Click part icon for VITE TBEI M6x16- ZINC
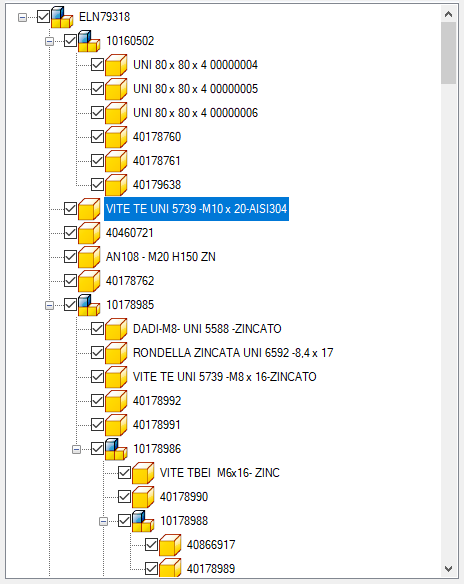 coord(143,473)
